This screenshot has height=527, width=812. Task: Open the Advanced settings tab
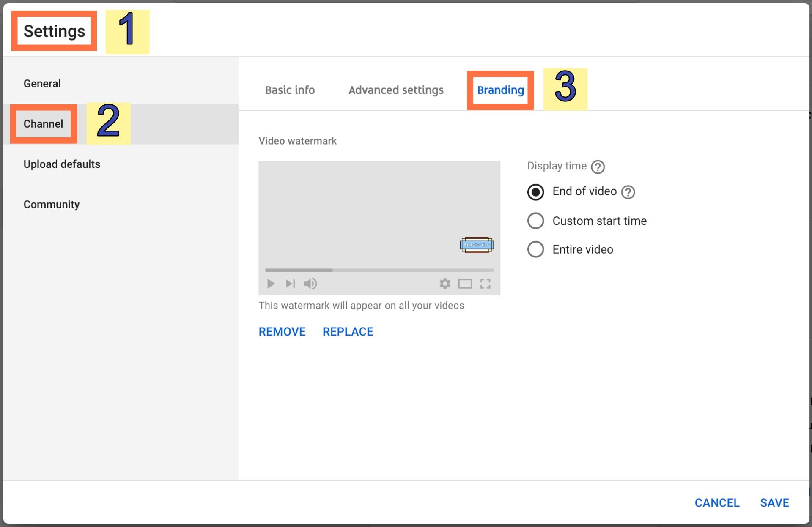(396, 90)
